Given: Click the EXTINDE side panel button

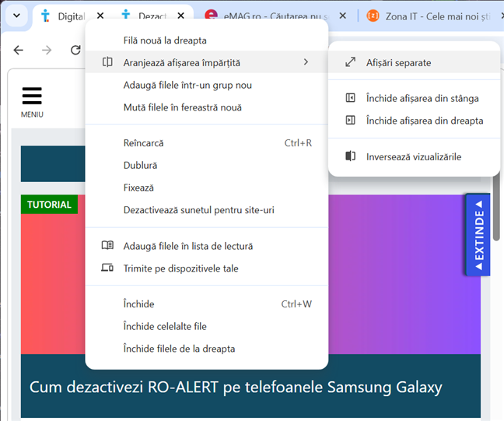Looking at the screenshot, I should [478, 234].
